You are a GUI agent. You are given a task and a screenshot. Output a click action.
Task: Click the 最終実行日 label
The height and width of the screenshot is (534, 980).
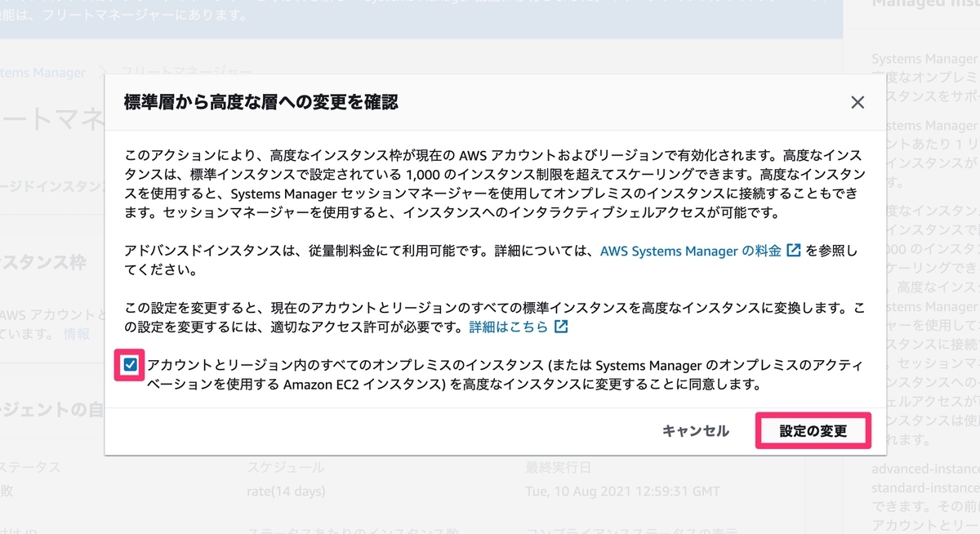point(558,468)
